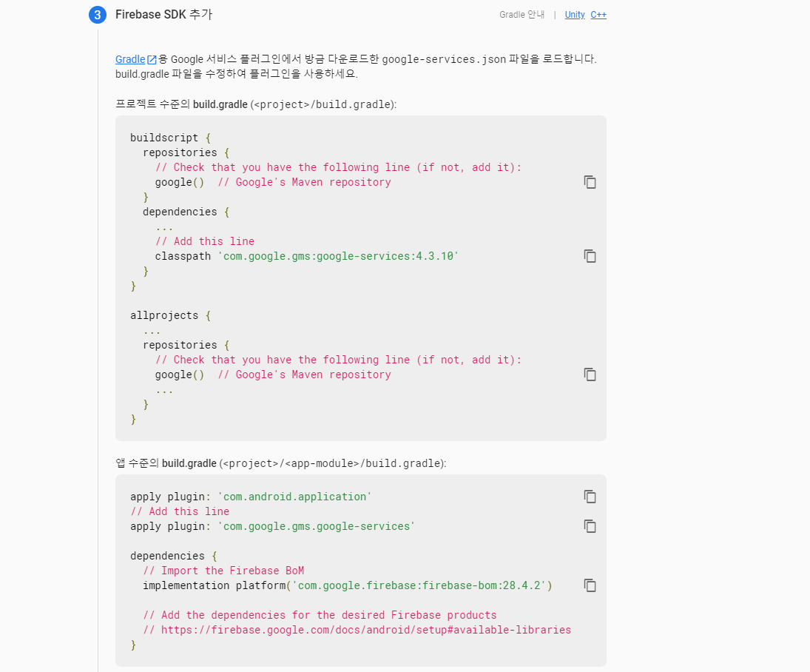This screenshot has width=810, height=672.
Task: Copy the 'com.google.gms.google-services' plugin line
Action: (590, 525)
